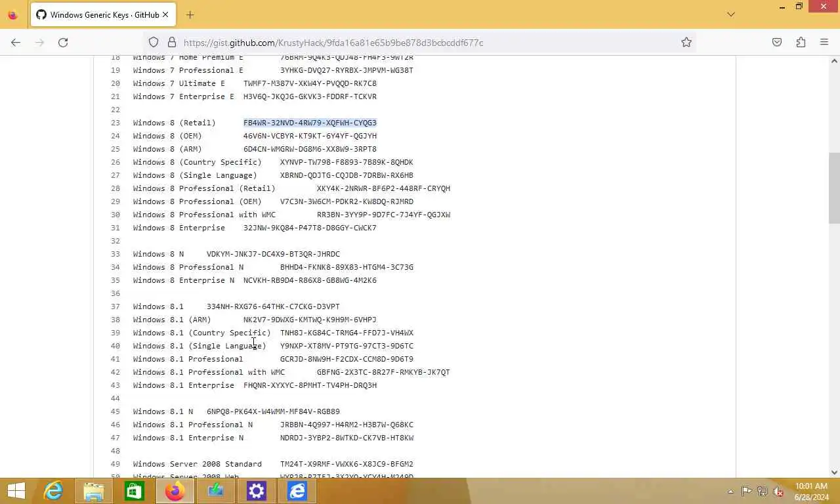The width and height of the screenshot is (840, 504).
Task: Open the taskbar app with green checkmark
Action: [x=216, y=491]
